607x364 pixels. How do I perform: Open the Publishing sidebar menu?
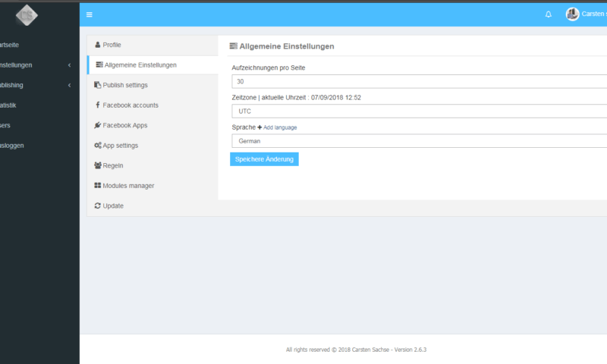11,85
